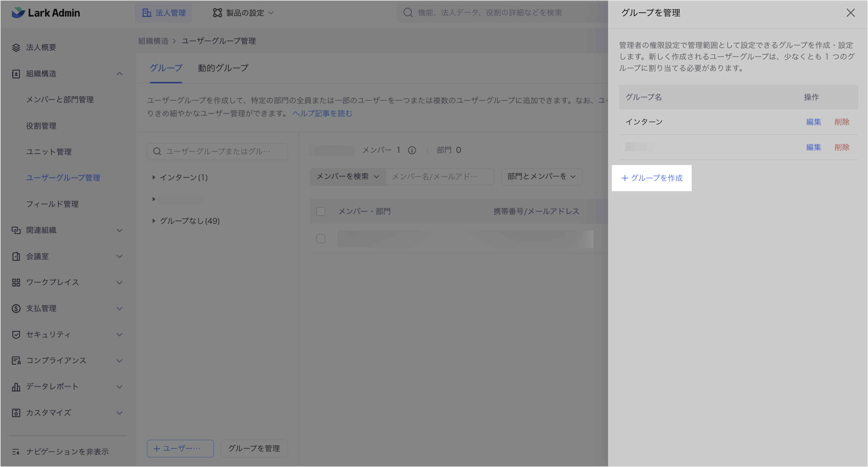
Task: Click the データレポート chart icon
Action: (x=16, y=387)
